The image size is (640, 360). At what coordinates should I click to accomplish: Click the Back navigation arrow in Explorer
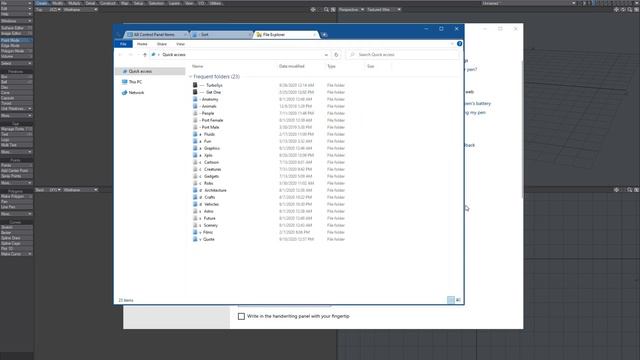click(120, 55)
